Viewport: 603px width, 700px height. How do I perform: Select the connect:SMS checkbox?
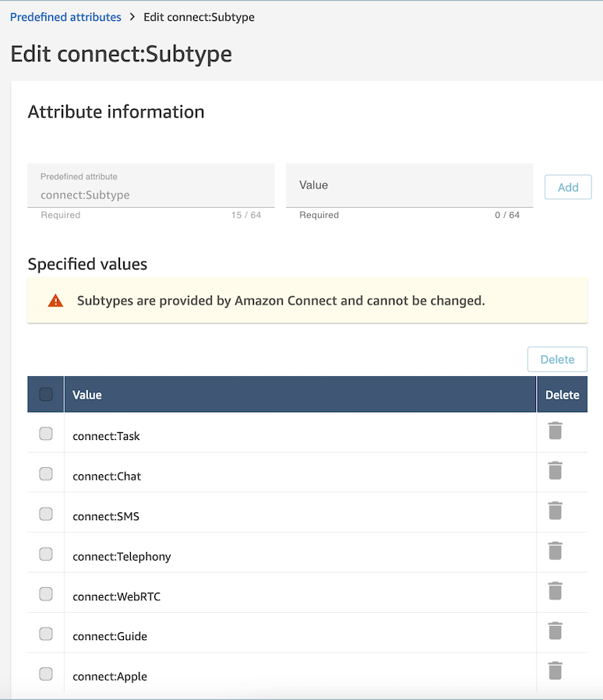point(46,514)
